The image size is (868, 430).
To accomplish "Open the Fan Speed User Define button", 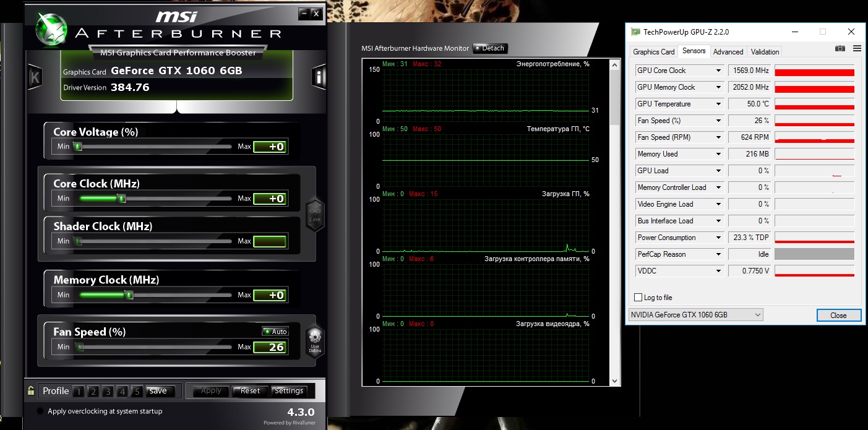I will click(315, 341).
